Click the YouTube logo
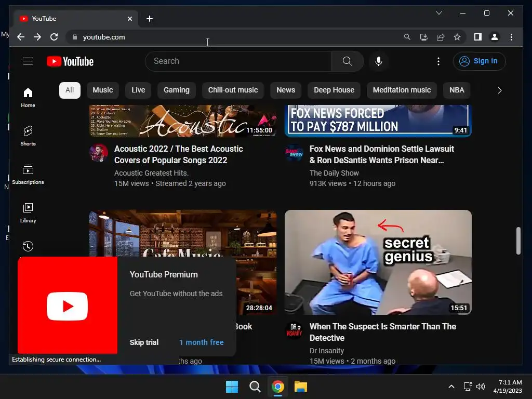 pyautogui.click(x=70, y=61)
